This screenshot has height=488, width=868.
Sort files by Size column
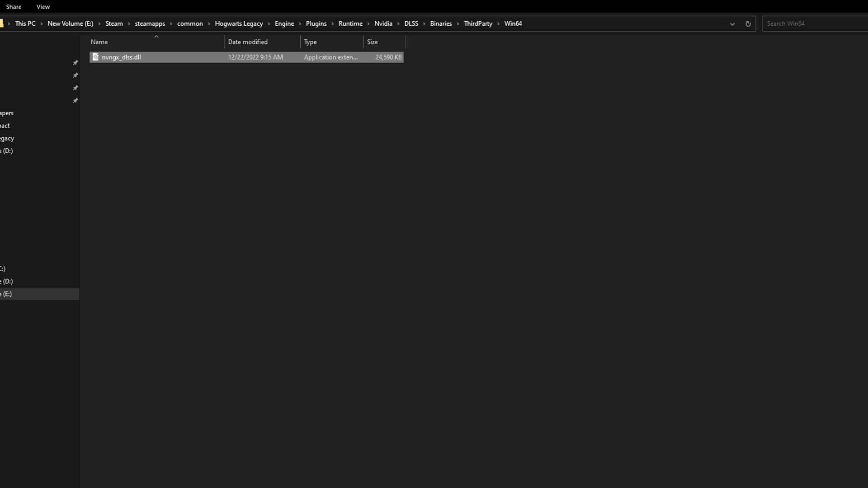[x=372, y=42]
